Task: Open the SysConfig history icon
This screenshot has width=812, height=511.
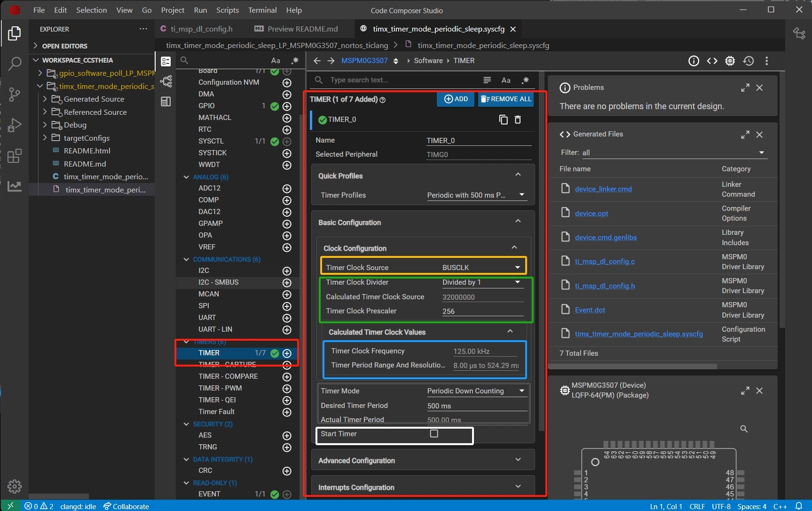Action: [749, 61]
